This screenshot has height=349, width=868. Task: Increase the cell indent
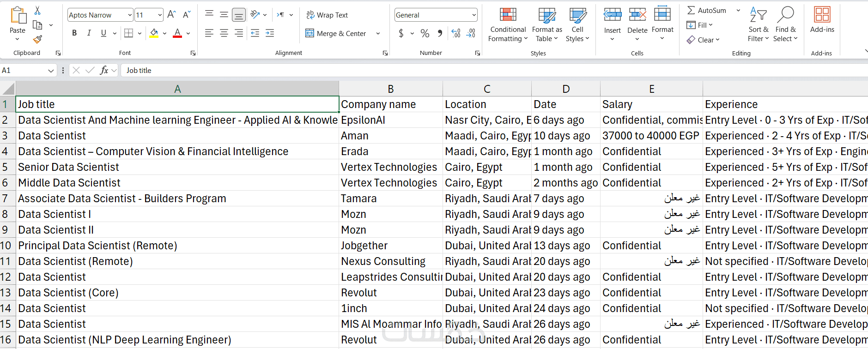click(x=270, y=33)
